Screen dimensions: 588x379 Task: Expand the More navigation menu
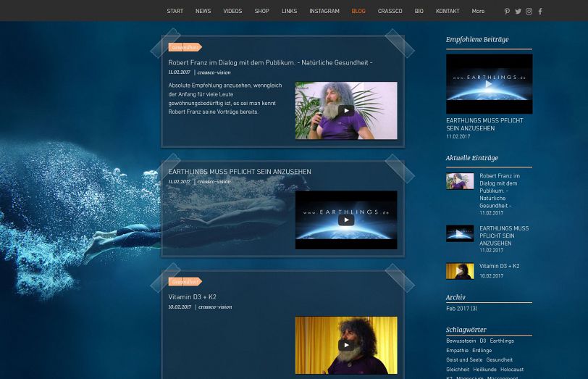478,12
